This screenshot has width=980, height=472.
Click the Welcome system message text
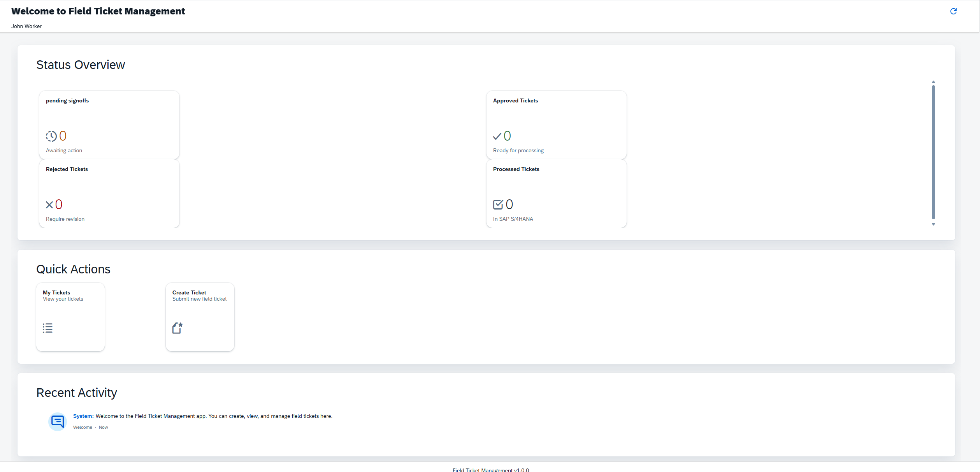tap(214, 416)
